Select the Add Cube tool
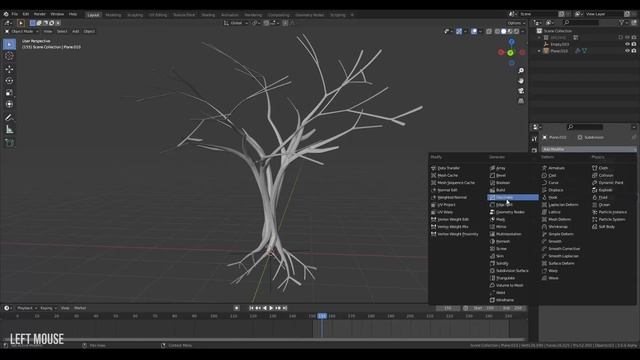 [x=9, y=143]
